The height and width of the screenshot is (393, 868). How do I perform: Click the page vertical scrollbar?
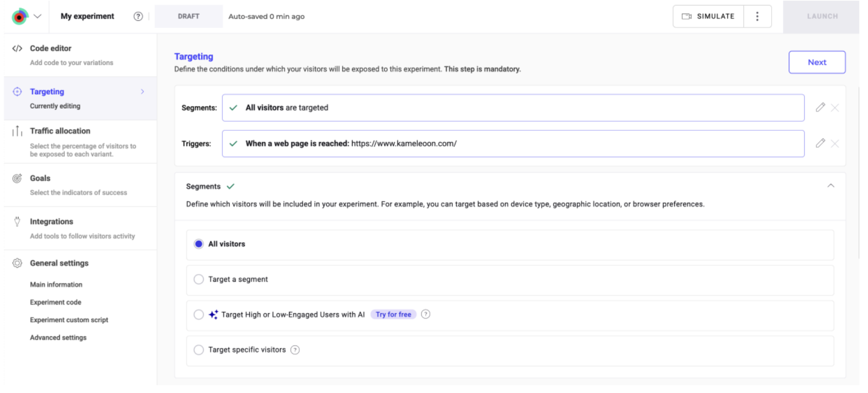point(858,172)
